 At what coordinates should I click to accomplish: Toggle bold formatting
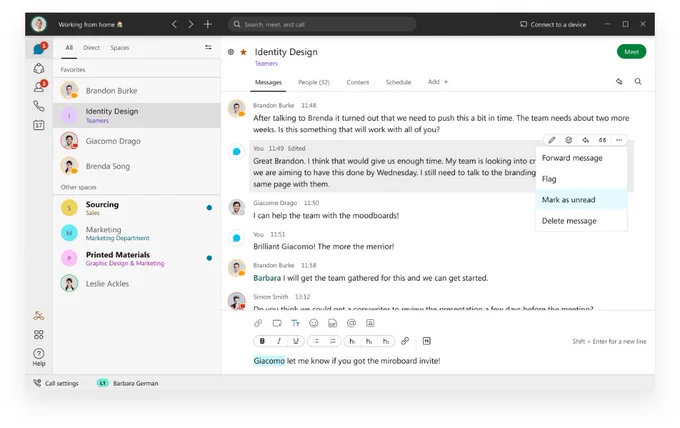[262, 341]
